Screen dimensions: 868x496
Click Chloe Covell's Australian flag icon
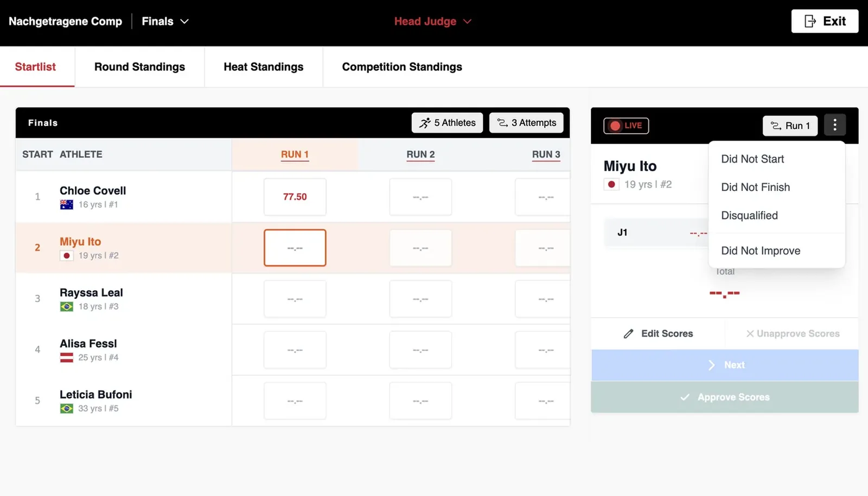point(67,204)
